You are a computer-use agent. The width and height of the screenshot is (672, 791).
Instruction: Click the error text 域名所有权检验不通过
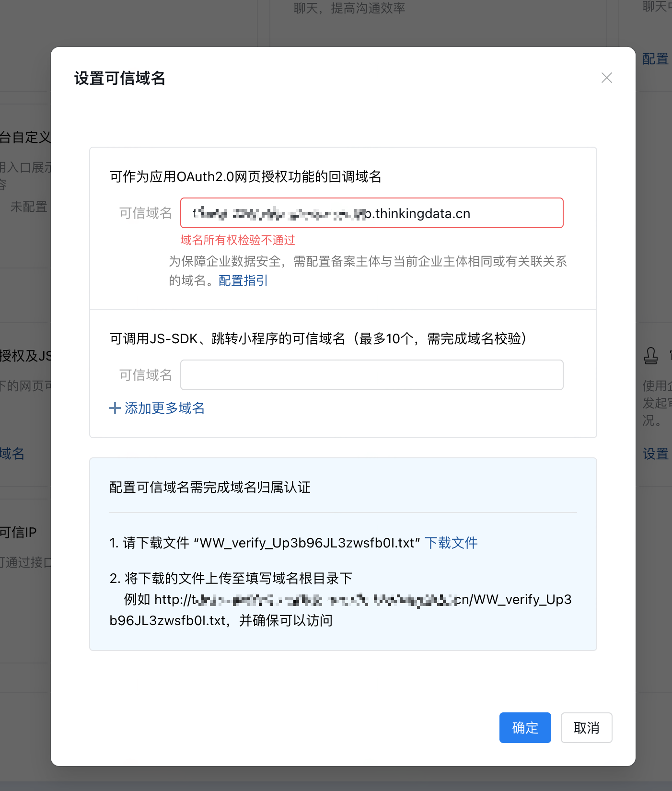pos(238,240)
